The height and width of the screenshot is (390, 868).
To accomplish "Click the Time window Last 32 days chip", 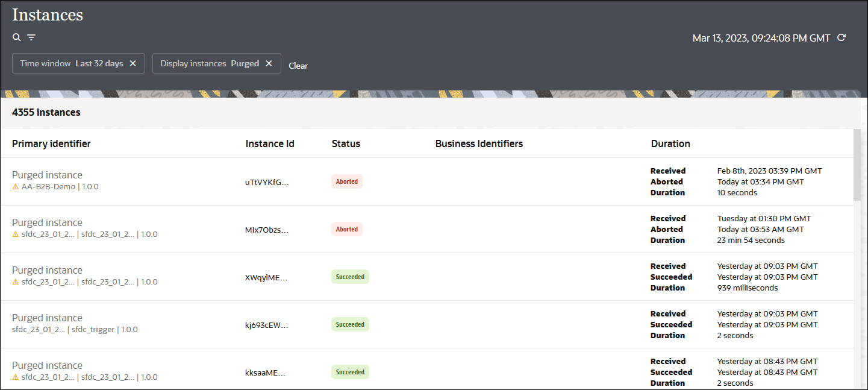I will pos(78,63).
